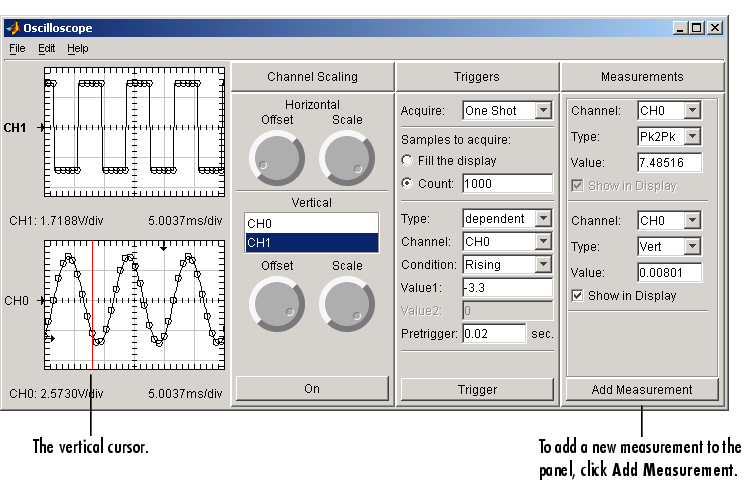Image resolution: width=751 pixels, height=497 pixels.
Task: Adjust the Vertical Scale knob
Action: 347,305
